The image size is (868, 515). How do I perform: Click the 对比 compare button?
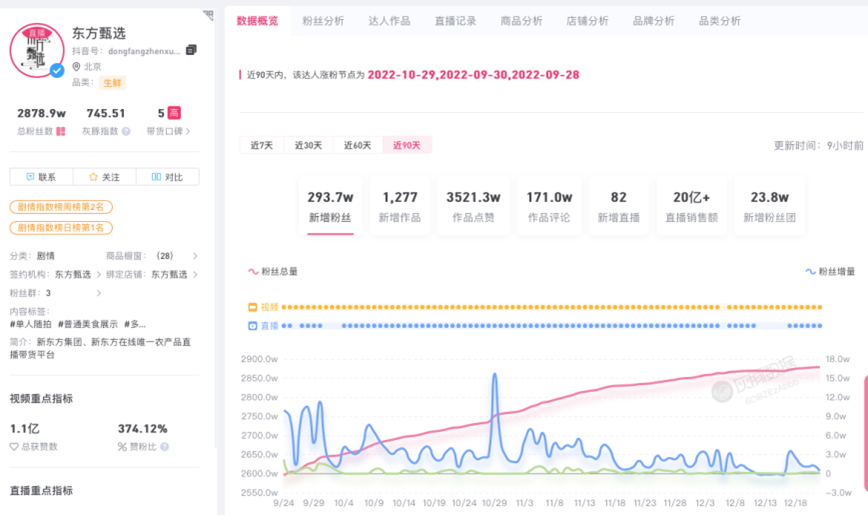[167, 177]
